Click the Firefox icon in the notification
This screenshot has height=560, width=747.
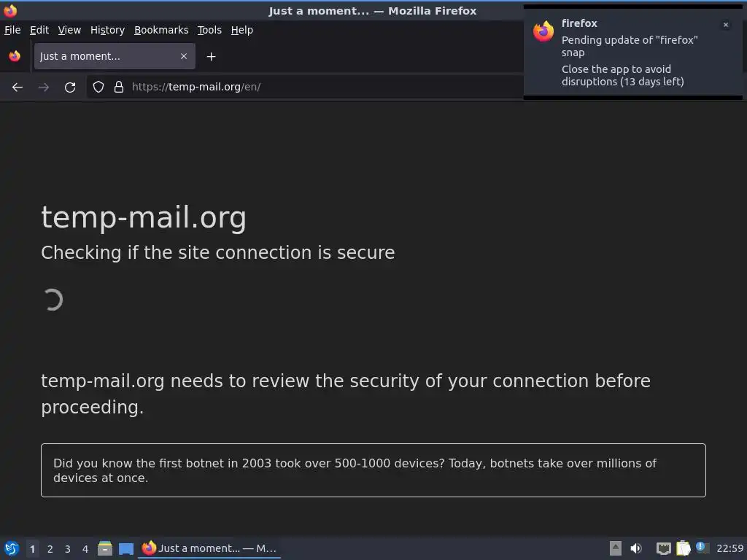(543, 31)
